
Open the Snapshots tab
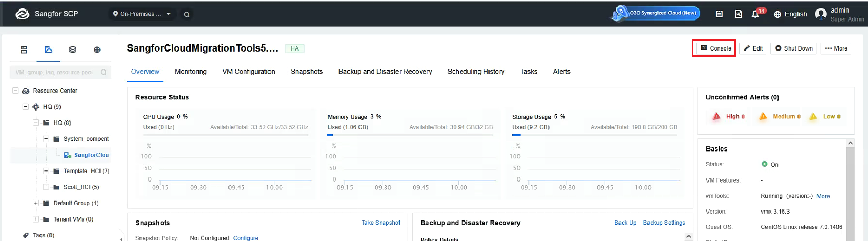click(307, 72)
